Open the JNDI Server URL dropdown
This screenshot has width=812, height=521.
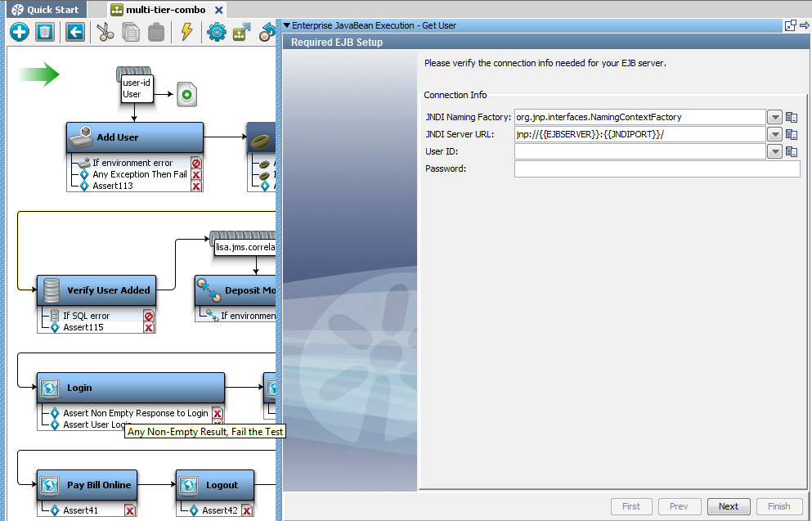pos(774,135)
